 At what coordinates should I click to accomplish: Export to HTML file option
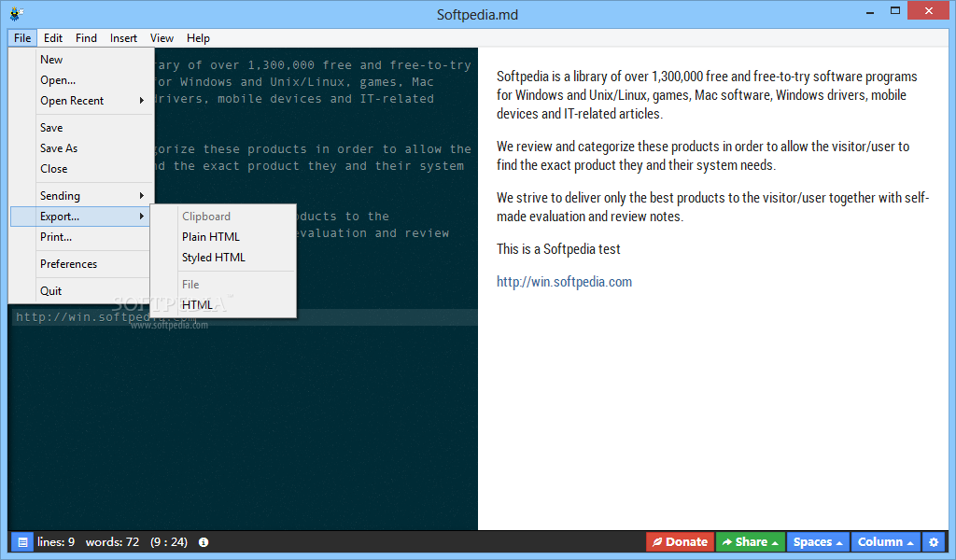(x=223, y=304)
